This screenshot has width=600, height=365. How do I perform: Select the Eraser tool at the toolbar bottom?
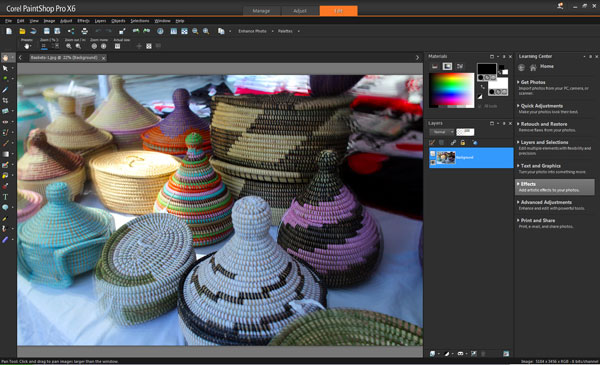click(5, 240)
